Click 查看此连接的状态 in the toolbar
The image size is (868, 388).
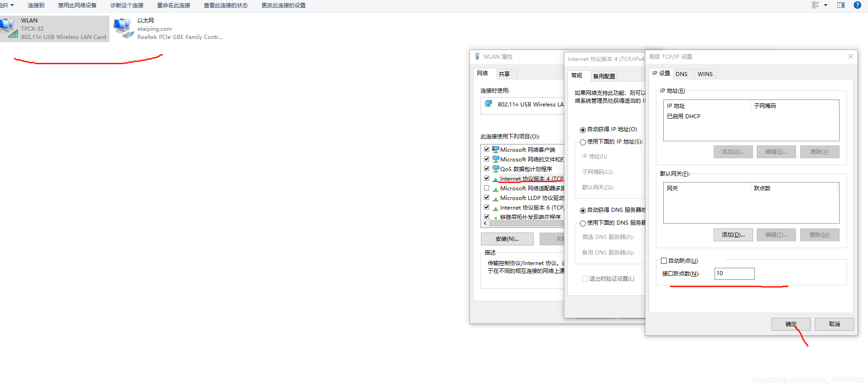pyautogui.click(x=226, y=5)
